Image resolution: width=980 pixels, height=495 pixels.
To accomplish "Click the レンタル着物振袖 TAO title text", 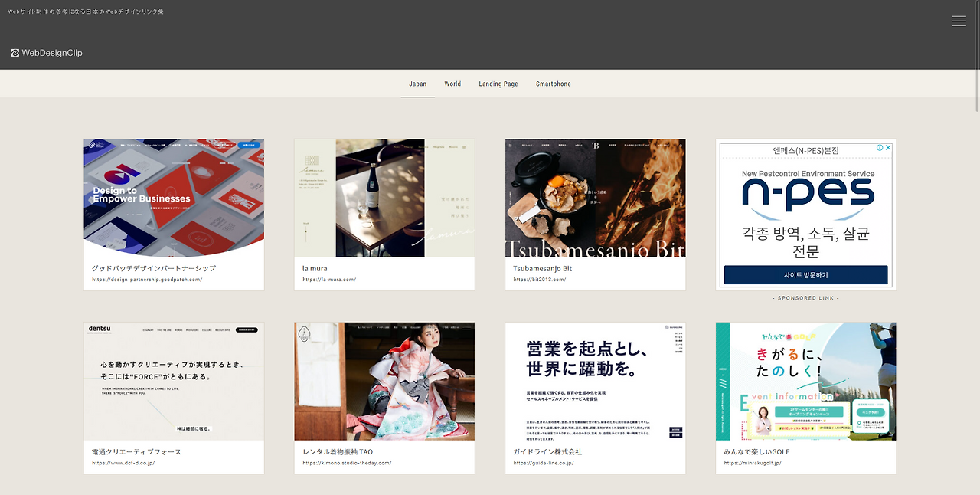I will [x=338, y=452].
